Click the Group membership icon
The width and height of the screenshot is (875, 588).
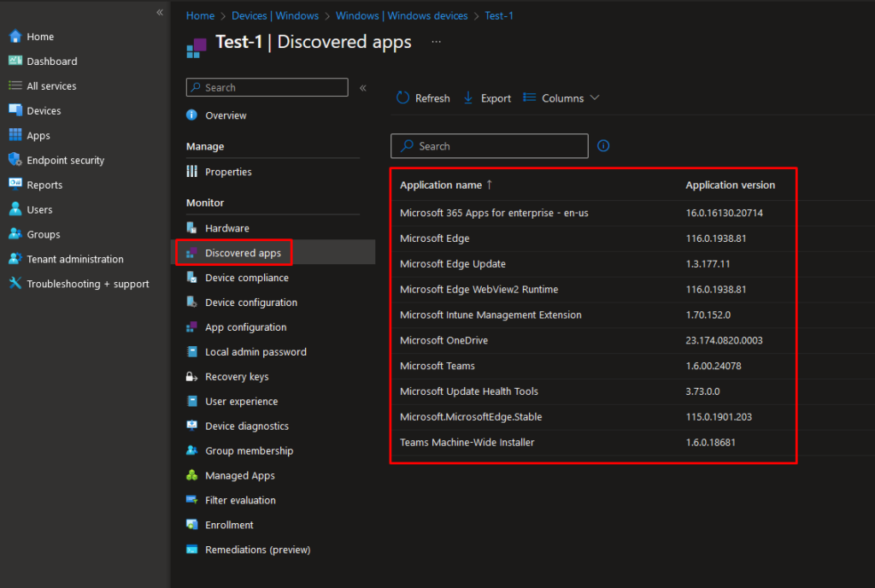tap(191, 450)
